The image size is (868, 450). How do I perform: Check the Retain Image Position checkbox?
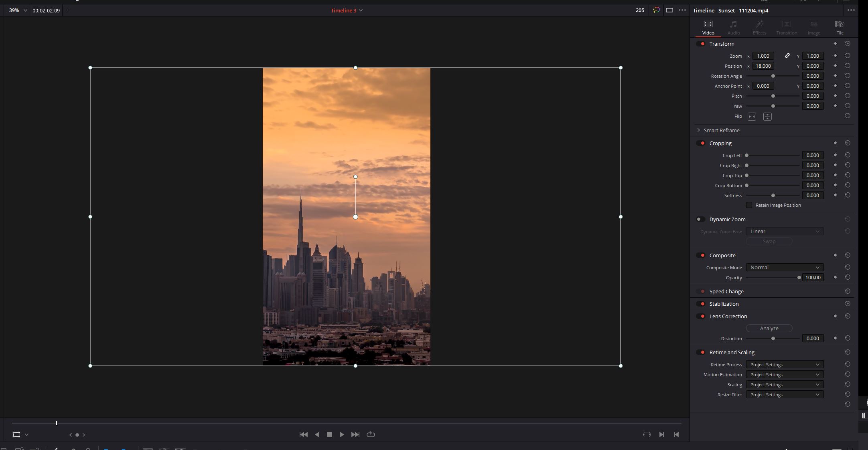(749, 205)
